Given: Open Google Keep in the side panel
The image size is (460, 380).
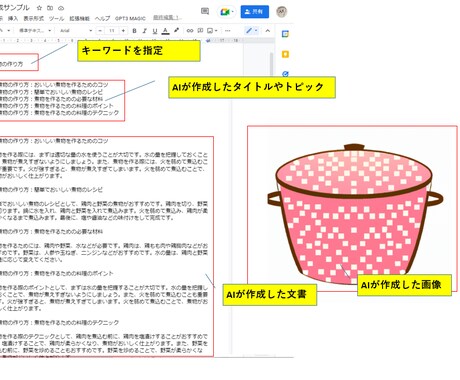Looking at the screenshot, I should (x=285, y=54).
